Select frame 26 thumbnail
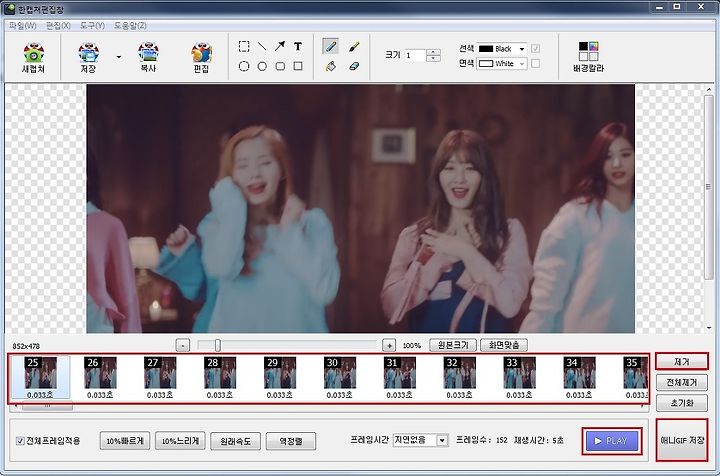The image size is (720, 476). (100, 377)
